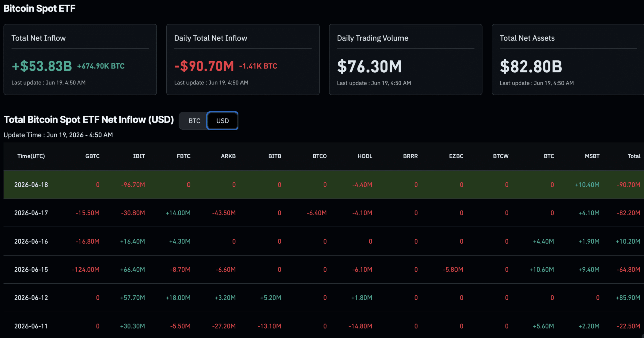This screenshot has height=338, width=644.
Task: Click the MSBT column header
Action: [592, 156]
